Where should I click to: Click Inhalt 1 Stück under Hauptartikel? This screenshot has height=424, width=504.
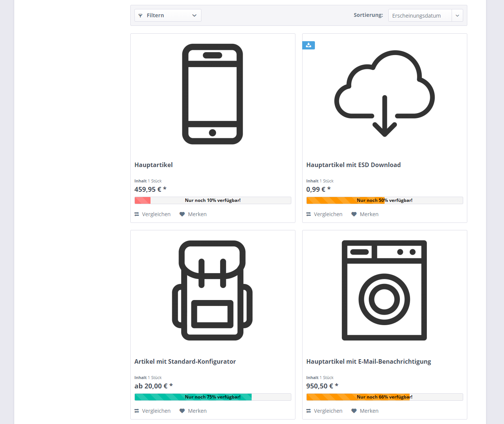pyautogui.click(x=148, y=181)
